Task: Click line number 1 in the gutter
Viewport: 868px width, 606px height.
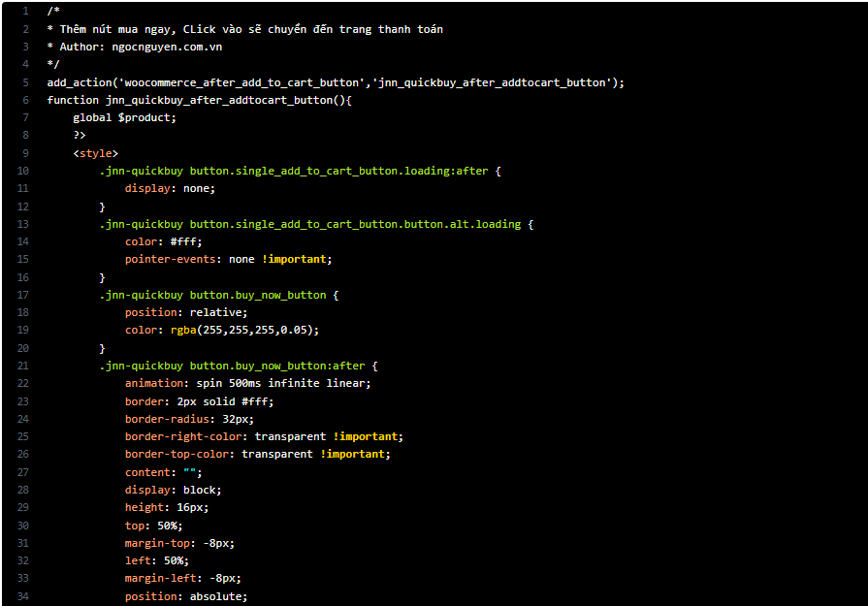Action: (25, 11)
